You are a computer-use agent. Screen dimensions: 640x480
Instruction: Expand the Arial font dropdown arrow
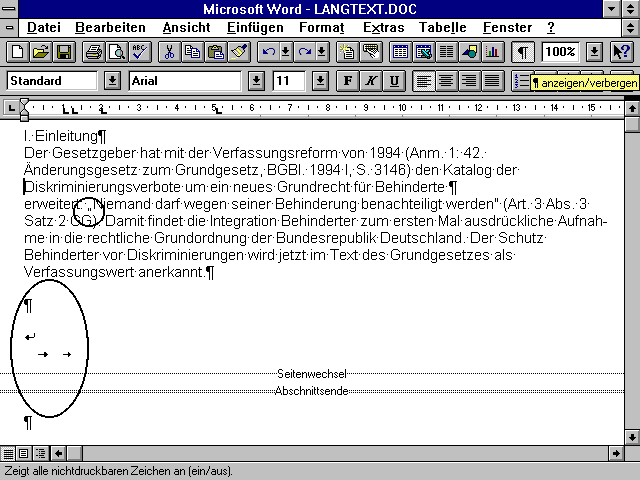pos(256,81)
